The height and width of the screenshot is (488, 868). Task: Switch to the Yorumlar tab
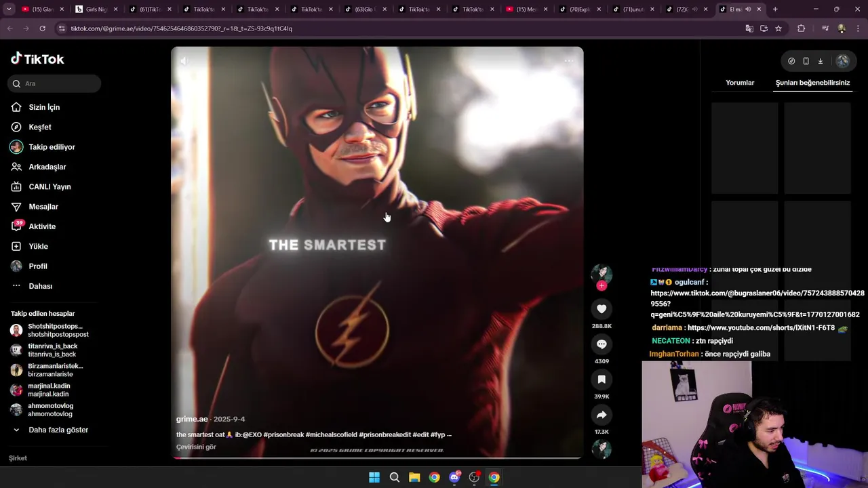click(740, 83)
